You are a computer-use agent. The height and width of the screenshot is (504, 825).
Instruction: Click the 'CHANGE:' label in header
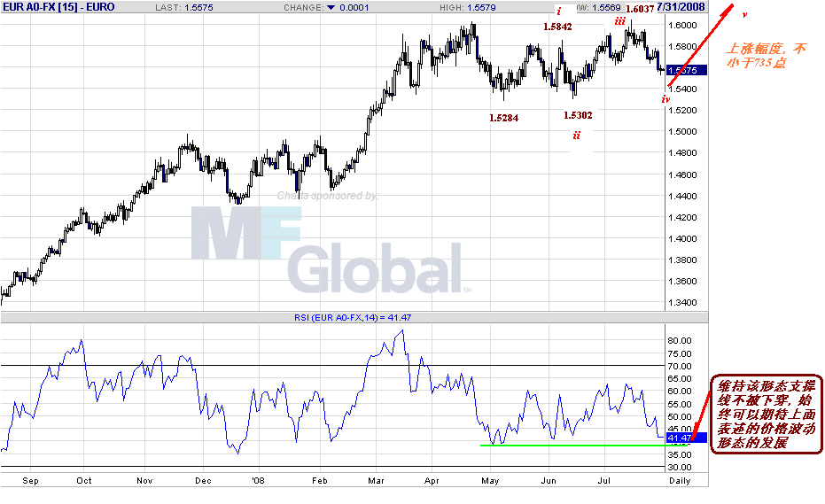[304, 8]
